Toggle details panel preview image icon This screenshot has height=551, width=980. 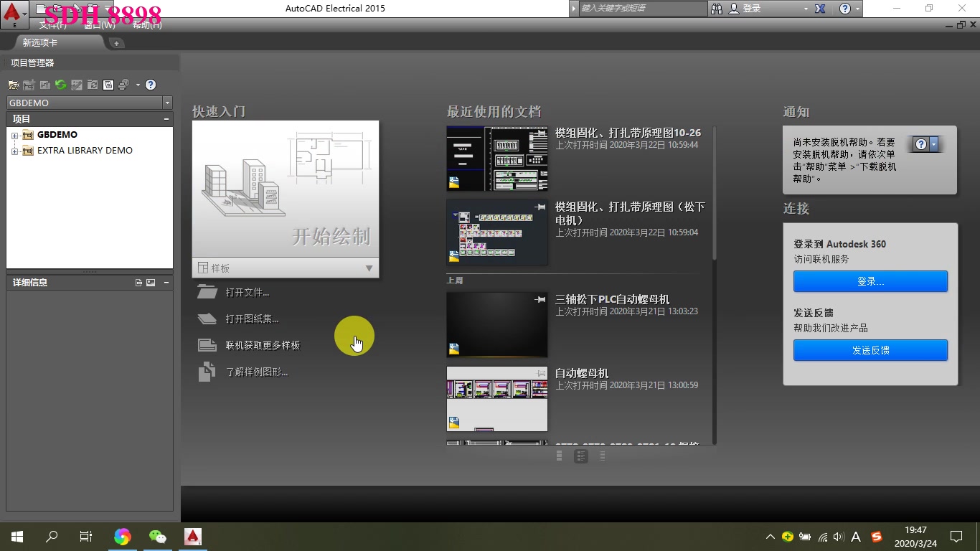[x=151, y=283]
